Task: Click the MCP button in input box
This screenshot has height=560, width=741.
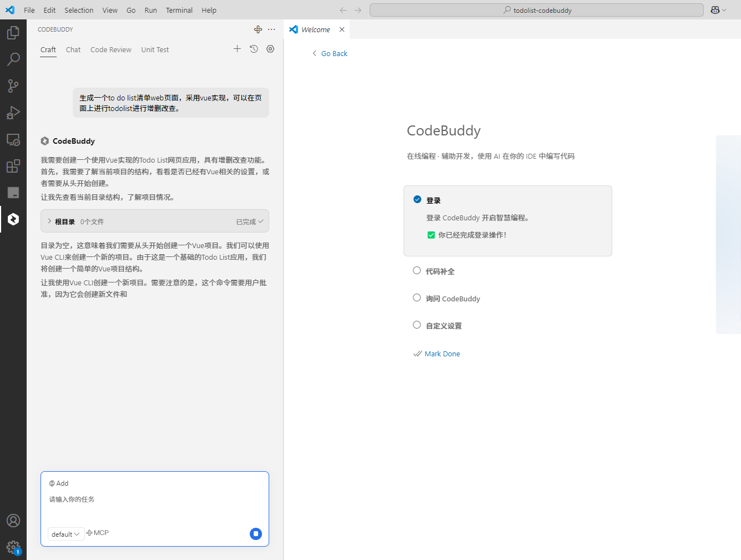Action: pos(98,533)
